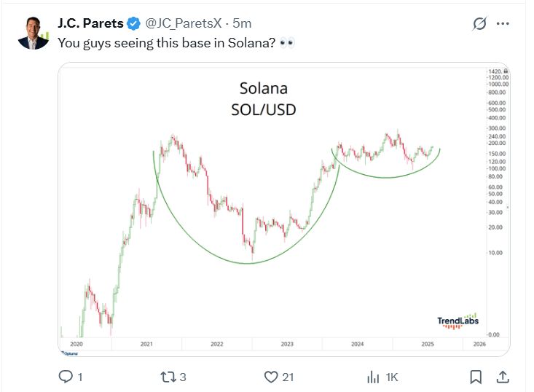The width and height of the screenshot is (534, 392).
Task: Bookmark this Solana tweet
Action: point(475,377)
